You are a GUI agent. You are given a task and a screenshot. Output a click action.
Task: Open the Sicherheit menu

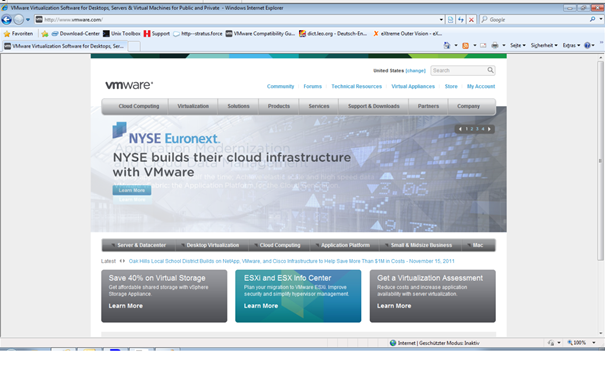pos(544,46)
